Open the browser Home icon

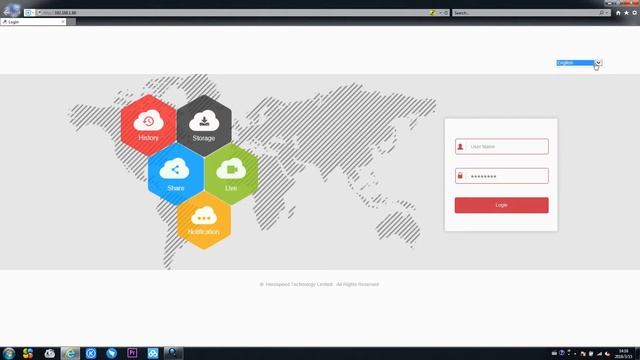pyautogui.click(x=618, y=13)
